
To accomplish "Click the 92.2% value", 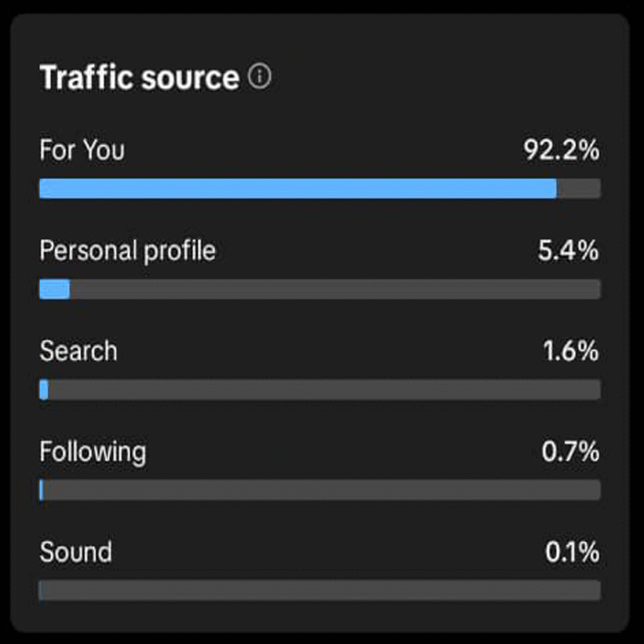I will 561,150.
